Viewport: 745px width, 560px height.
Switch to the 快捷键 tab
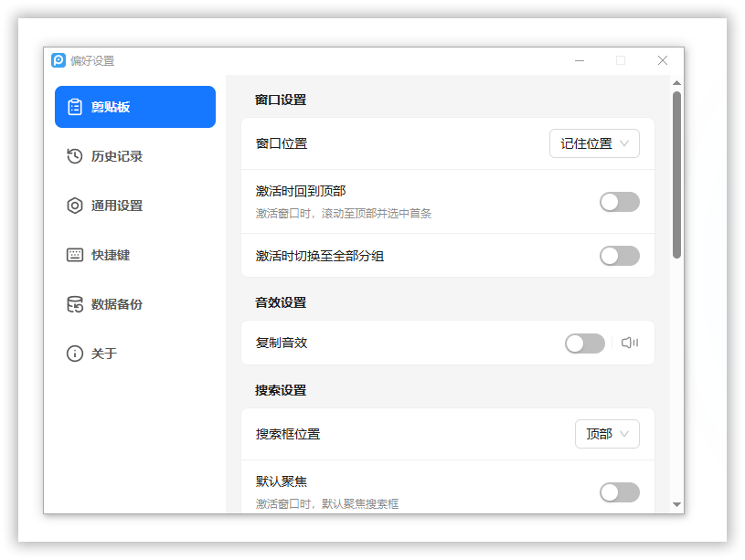111,255
